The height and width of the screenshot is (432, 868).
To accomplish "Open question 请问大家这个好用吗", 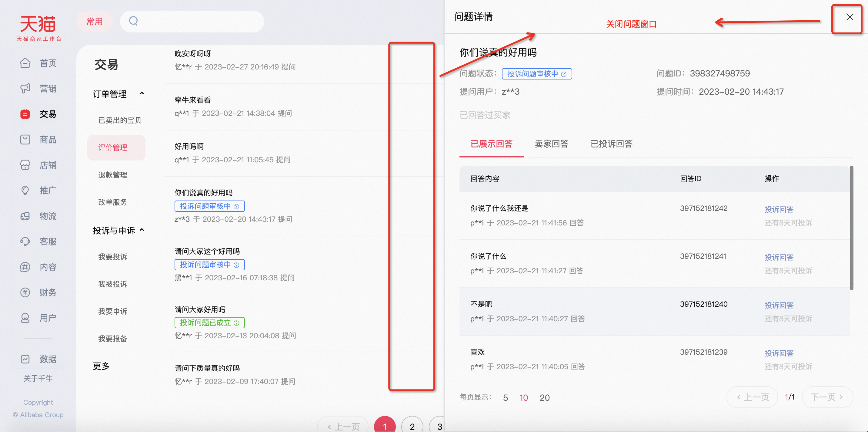I will pos(207,251).
